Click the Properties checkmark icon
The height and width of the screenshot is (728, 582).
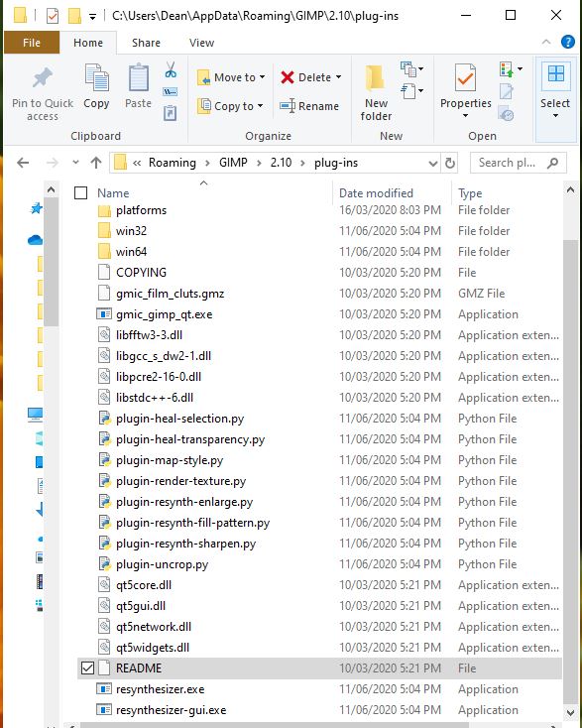tap(466, 77)
